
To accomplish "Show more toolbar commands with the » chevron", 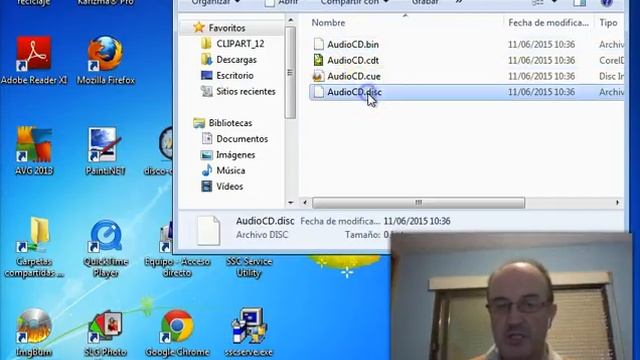I will [459, 2].
